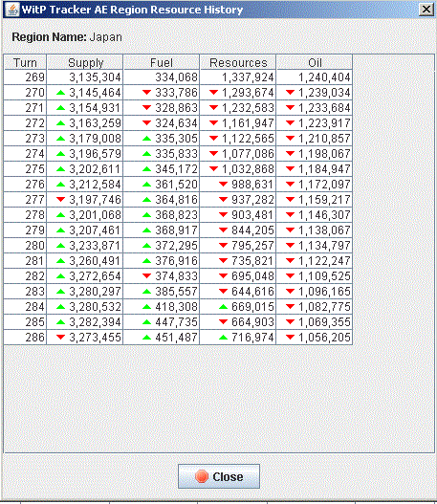
Task: Click green up arrow beside 361,520
Action: (146, 185)
